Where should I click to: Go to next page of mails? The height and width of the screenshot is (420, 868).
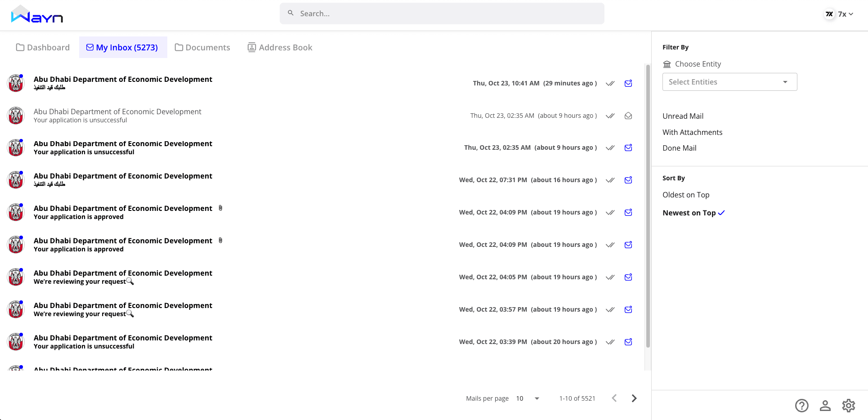click(634, 398)
